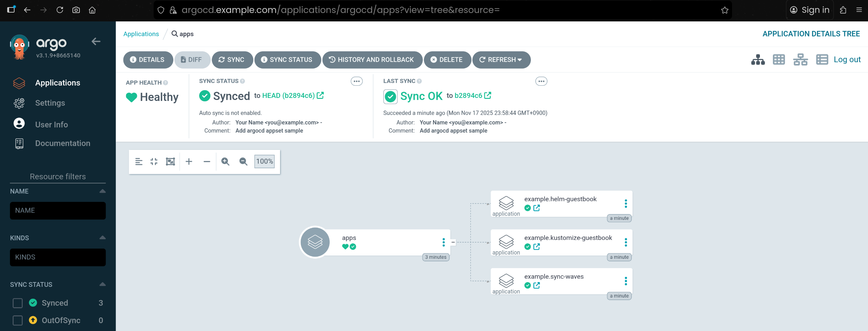Screen dimensions: 868x331
Task: Check the Synced filter checkbox
Action: coord(18,303)
